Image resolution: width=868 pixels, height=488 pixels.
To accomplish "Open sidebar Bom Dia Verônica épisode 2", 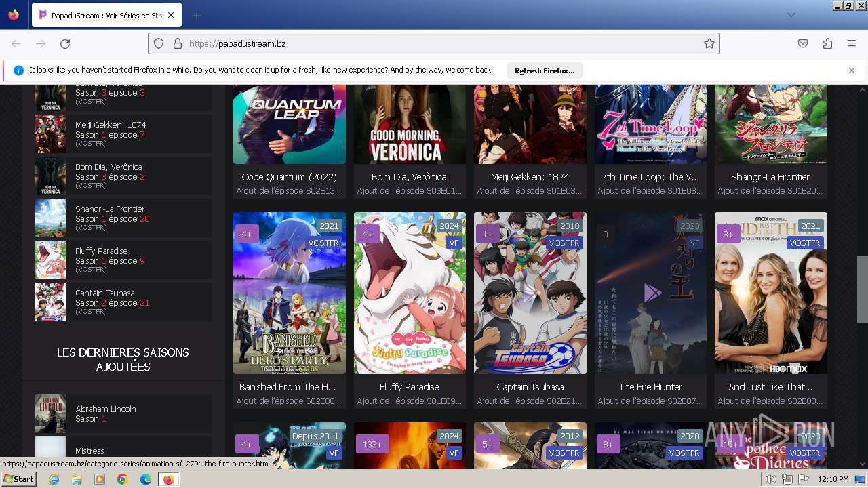I will pos(123,176).
